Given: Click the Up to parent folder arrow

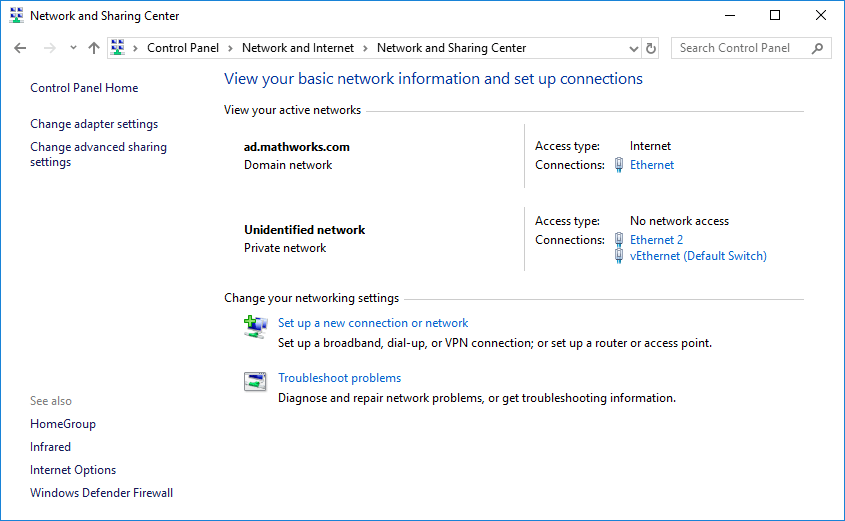Looking at the screenshot, I should (x=94, y=48).
